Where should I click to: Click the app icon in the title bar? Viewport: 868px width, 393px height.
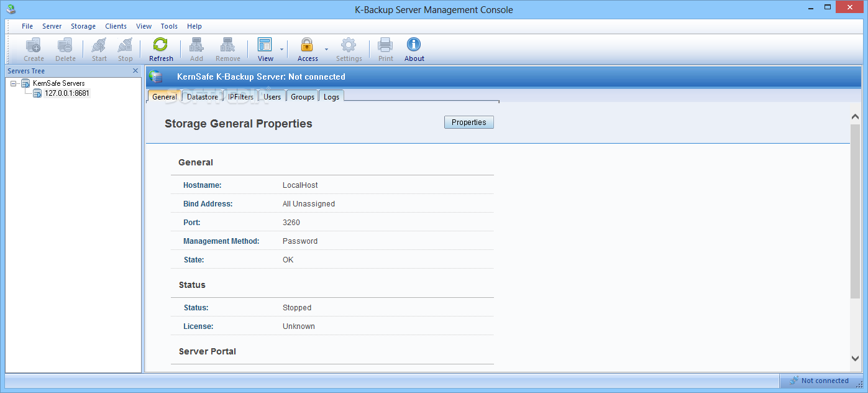tap(10, 9)
